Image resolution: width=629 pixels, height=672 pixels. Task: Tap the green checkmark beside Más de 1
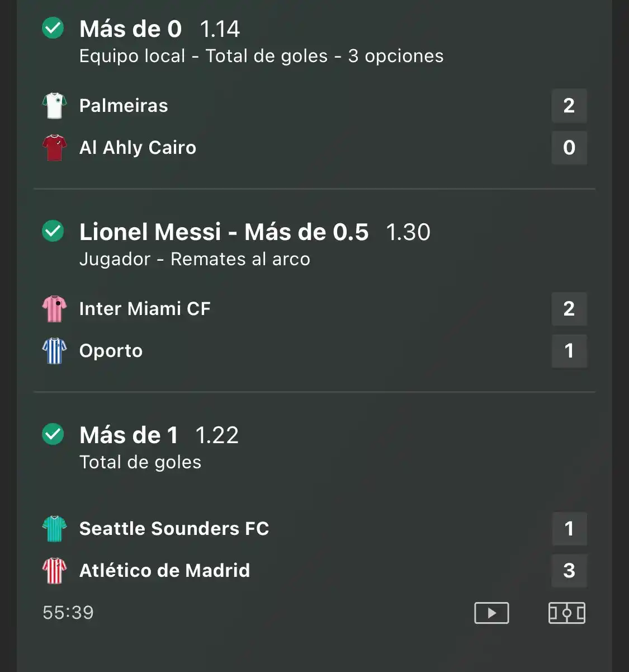[53, 434]
